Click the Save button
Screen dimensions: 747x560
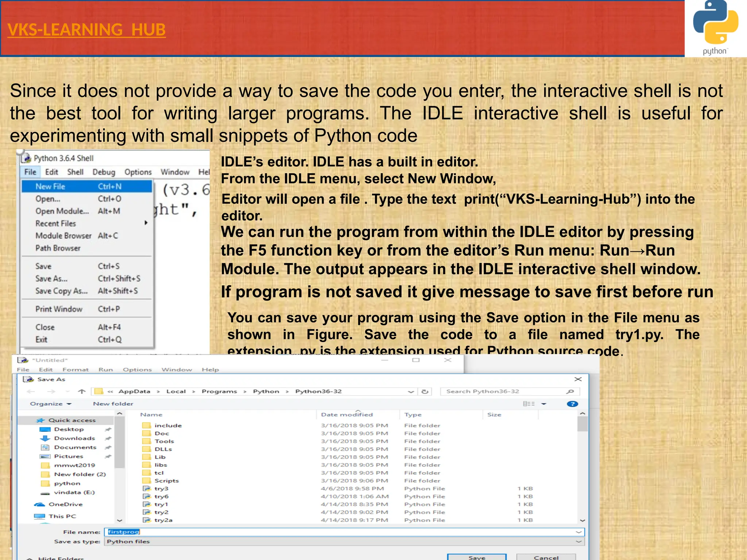(477, 557)
